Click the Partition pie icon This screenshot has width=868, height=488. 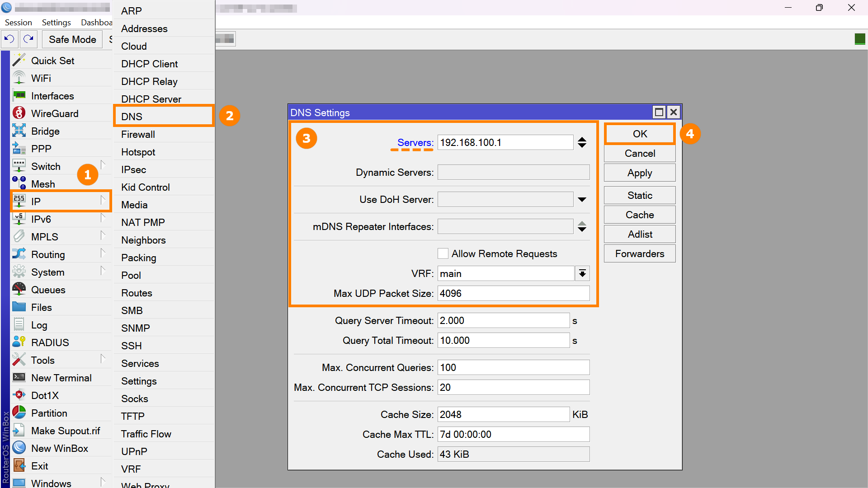click(x=19, y=413)
